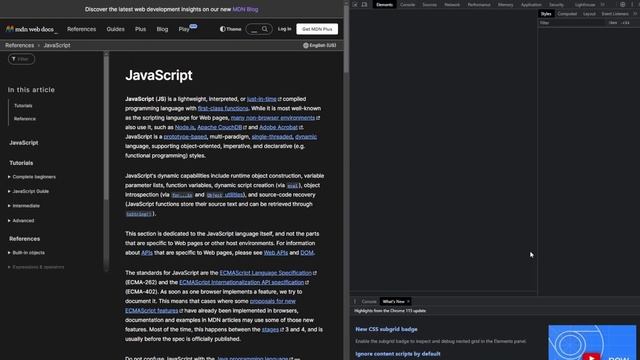Viewport: 640px width, 360px height.
Task: Switch to the DevTools Console panel tab
Action: 407,4
